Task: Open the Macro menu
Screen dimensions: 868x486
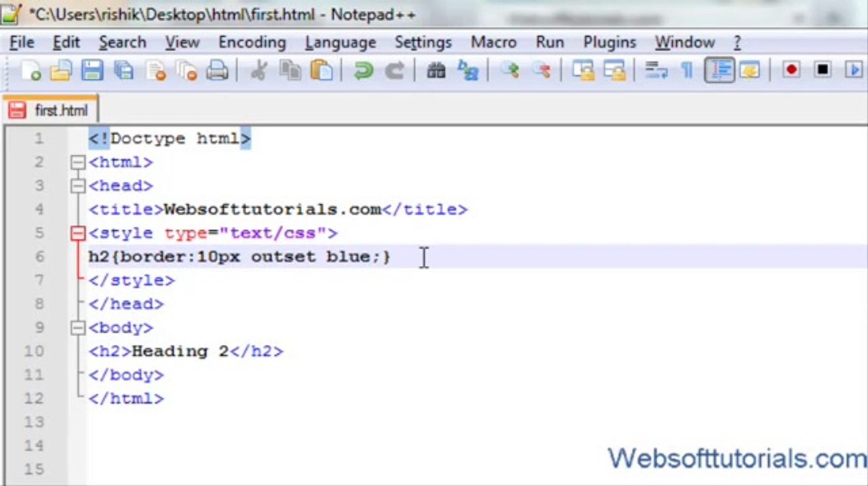Action: click(494, 43)
